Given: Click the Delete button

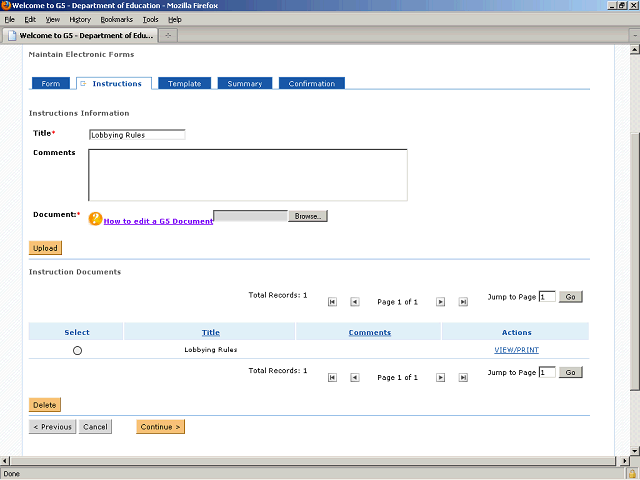Looking at the screenshot, I should [x=44, y=405].
